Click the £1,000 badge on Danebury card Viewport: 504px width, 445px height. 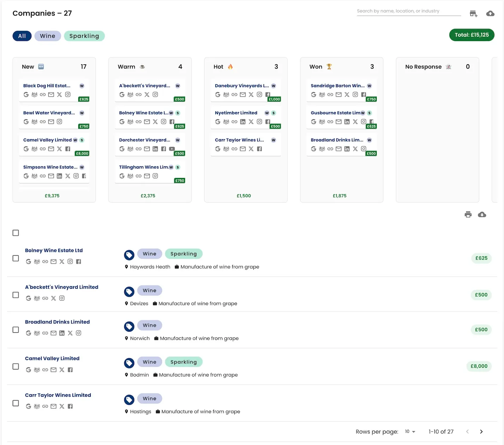(x=274, y=99)
